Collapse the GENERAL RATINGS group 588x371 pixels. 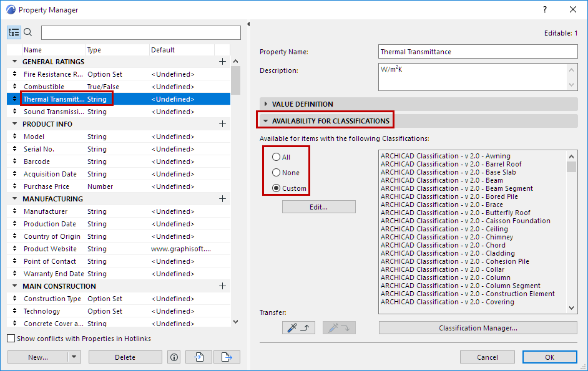(x=14, y=61)
